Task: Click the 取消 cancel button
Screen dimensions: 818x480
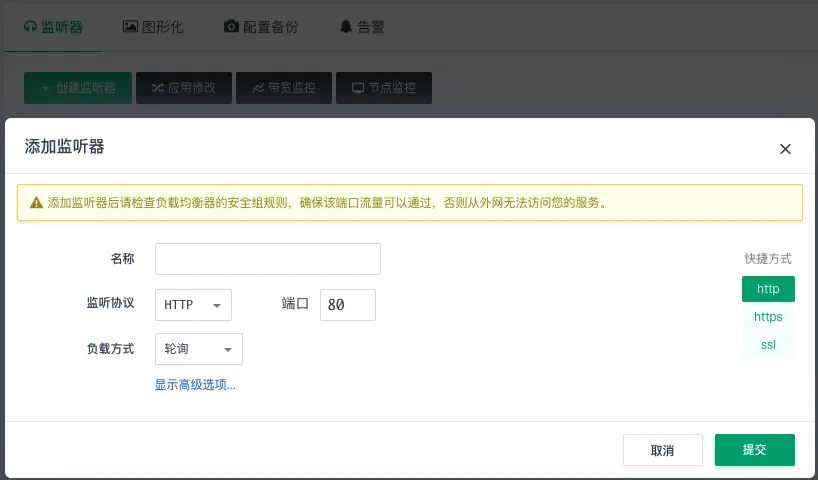Action: (662, 450)
